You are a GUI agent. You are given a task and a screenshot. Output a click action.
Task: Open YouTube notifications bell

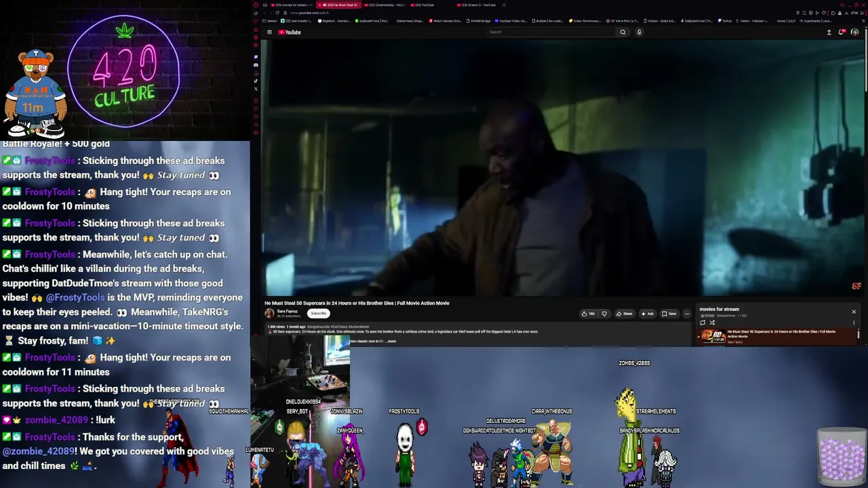[842, 32]
